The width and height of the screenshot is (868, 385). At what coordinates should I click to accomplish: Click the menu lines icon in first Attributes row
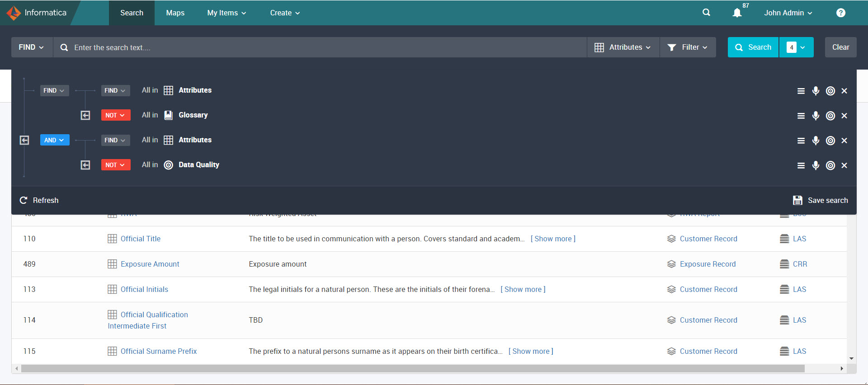pos(801,91)
